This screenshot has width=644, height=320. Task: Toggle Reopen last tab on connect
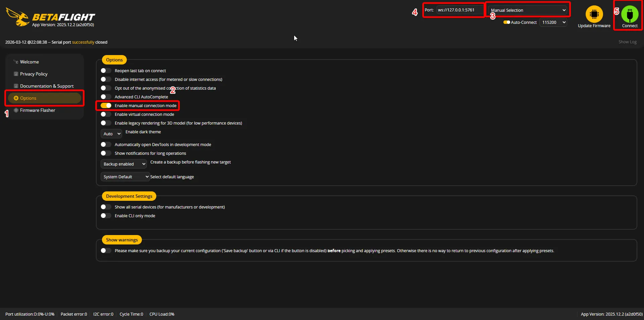point(106,71)
